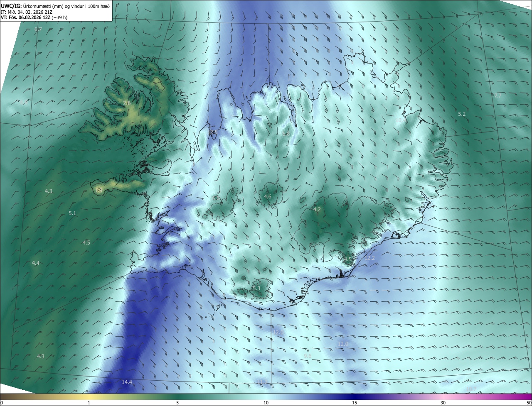
Task: Click the 7.7 value label
Action: pyautogui.click(x=498, y=95)
